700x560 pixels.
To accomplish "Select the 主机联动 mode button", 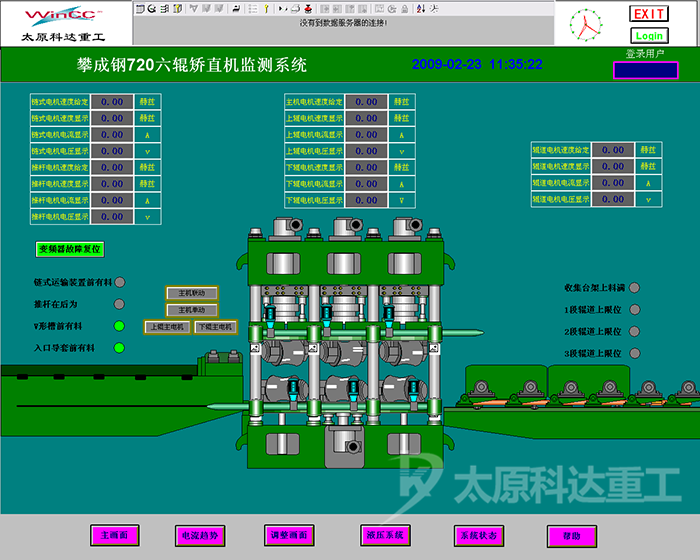I will point(191,294).
